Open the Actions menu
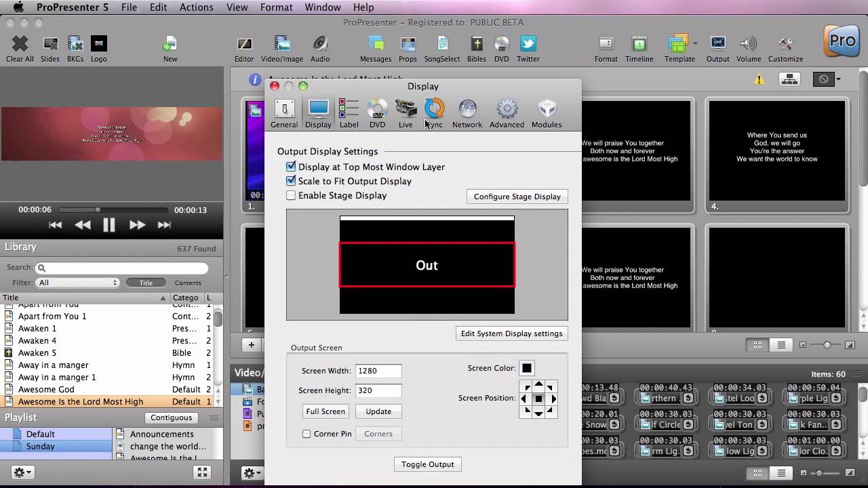Viewport: 868px width, 488px height. coord(196,7)
